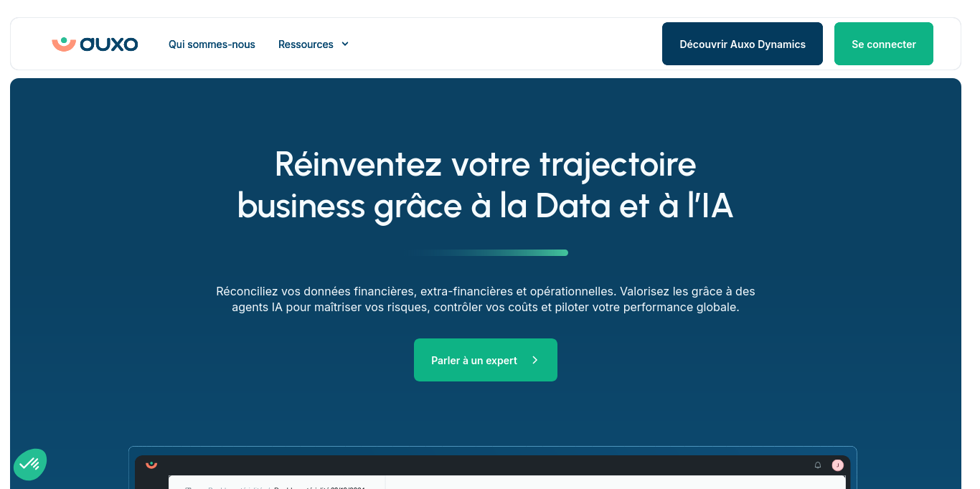Click the arrow inside Parler à un expert
Image resolution: width=980 pixels, height=489 pixels.
534,360
